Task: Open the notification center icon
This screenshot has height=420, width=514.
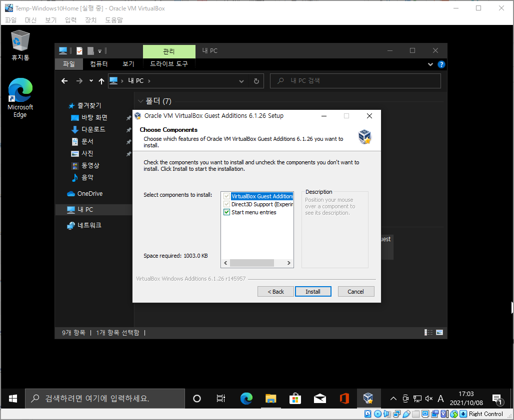Action: pyautogui.click(x=498, y=399)
